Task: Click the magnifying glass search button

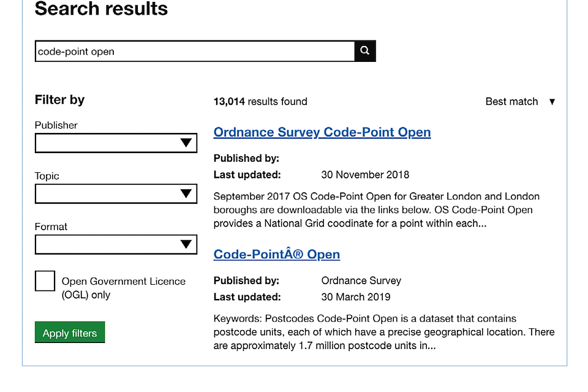Action: pyautogui.click(x=364, y=51)
